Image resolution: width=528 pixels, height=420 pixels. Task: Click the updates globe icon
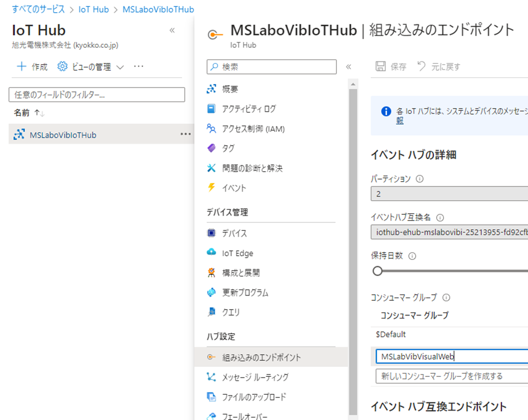pyautogui.click(x=211, y=292)
